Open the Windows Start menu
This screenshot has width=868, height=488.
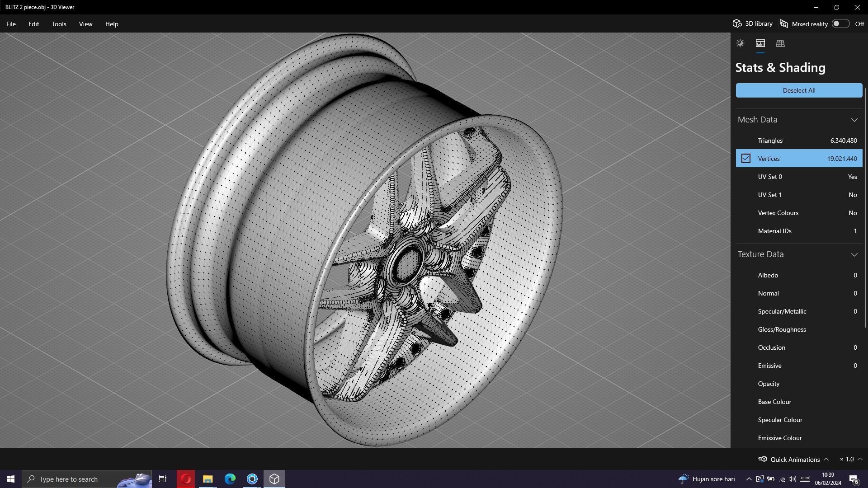(11, 479)
